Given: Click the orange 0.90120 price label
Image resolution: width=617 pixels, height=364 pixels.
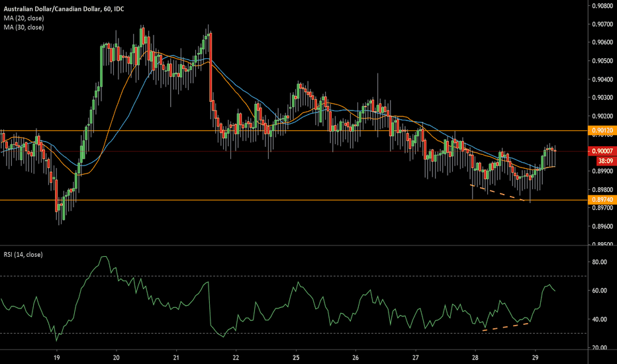Looking at the screenshot, I should click(x=601, y=131).
